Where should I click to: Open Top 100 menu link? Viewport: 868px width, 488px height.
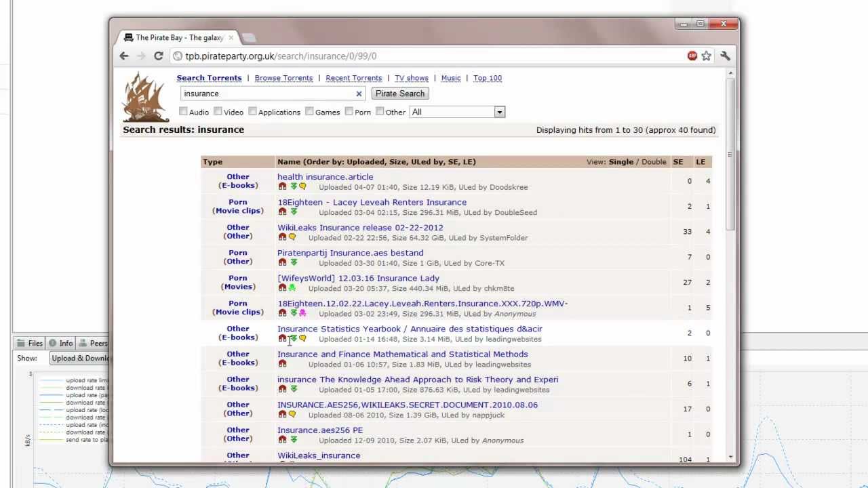click(x=488, y=78)
